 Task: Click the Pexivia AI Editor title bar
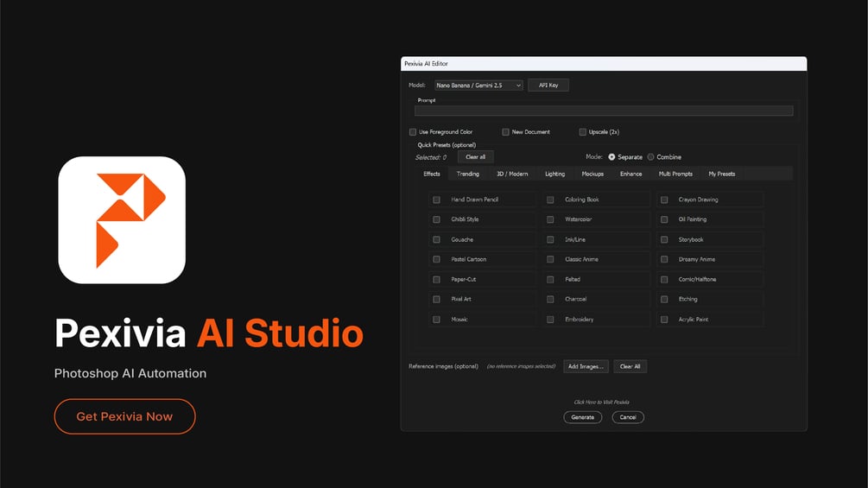[604, 64]
